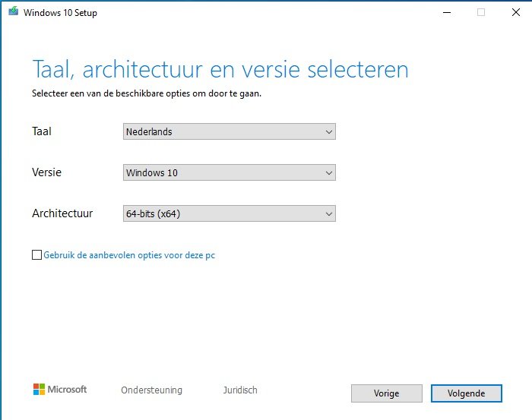Minimize the Windows 10 Setup window
The height and width of the screenshot is (420, 532).
coord(447,13)
